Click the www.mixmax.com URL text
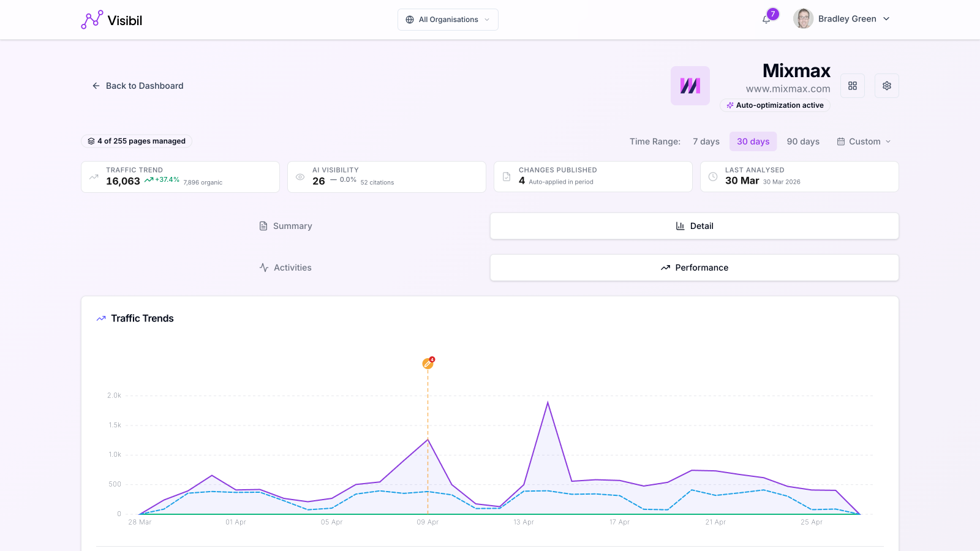 [788, 89]
